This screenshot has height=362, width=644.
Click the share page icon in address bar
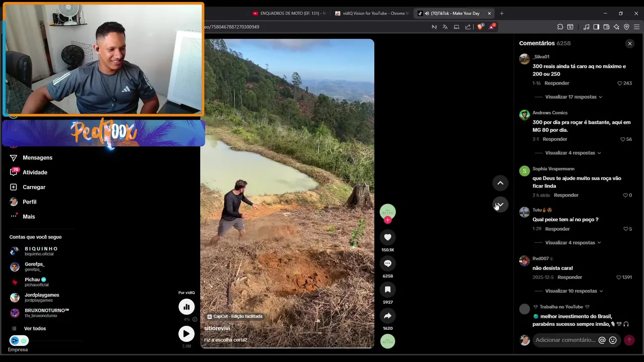[x=468, y=27]
